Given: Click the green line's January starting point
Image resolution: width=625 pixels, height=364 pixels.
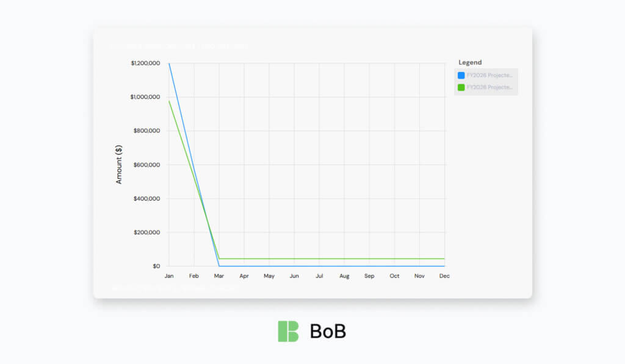Looking at the screenshot, I should (x=169, y=101).
